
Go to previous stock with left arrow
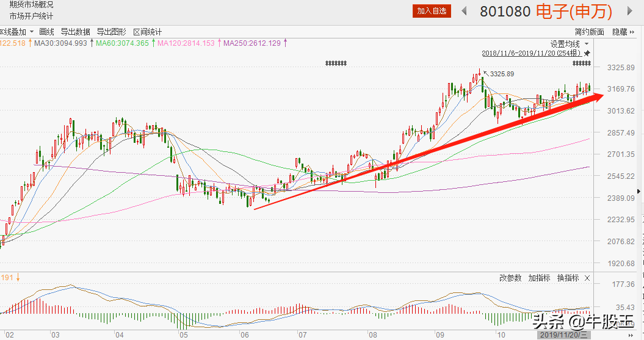(x=464, y=11)
